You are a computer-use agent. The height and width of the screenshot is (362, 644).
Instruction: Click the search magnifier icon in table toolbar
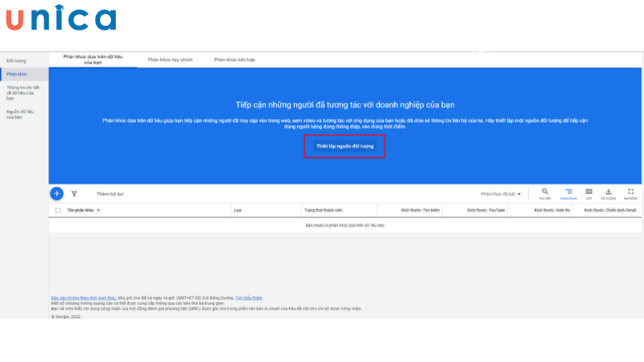tap(545, 192)
